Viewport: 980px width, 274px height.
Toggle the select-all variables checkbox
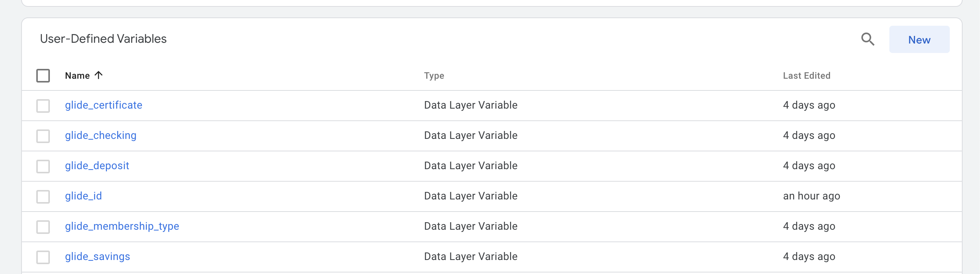[x=43, y=75]
